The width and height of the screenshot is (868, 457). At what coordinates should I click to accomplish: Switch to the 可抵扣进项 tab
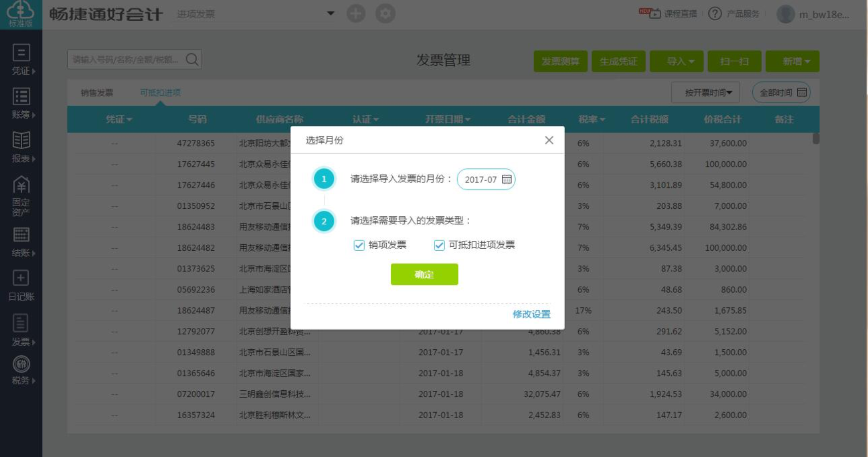tap(160, 93)
